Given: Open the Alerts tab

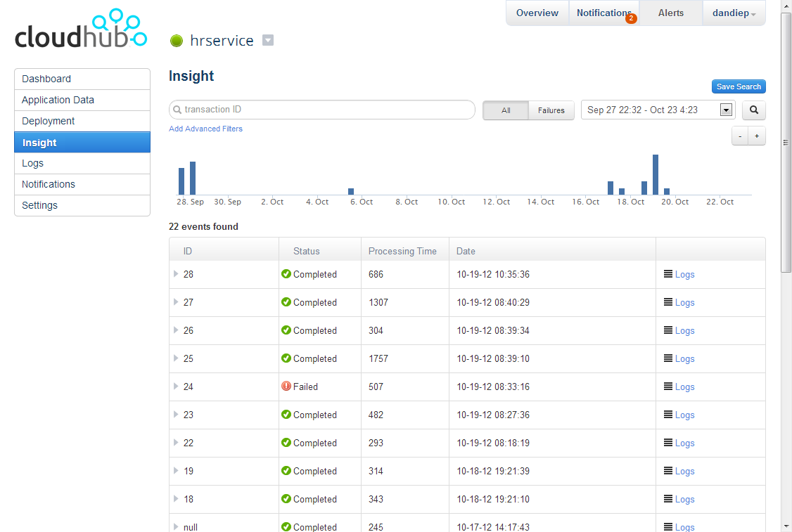Looking at the screenshot, I should click(x=670, y=13).
